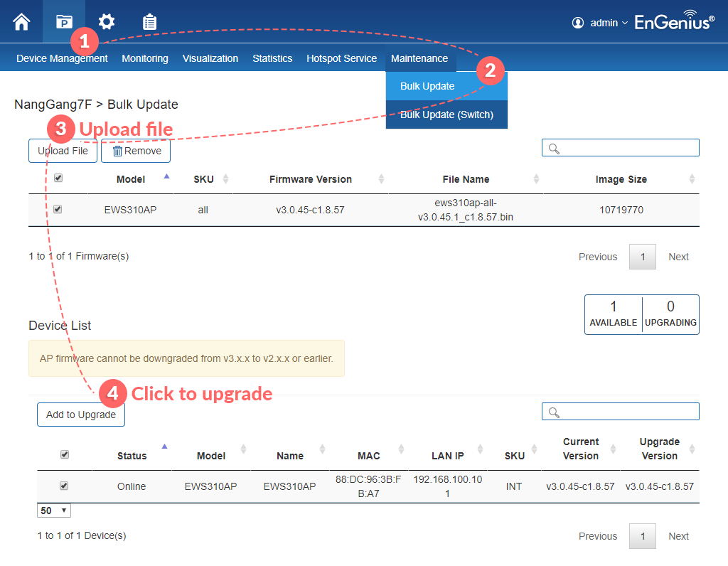Viewport: 728px width, 566px height.
Task: Click the AVAILABLE counter box
Action: click(x=614, y=314)
